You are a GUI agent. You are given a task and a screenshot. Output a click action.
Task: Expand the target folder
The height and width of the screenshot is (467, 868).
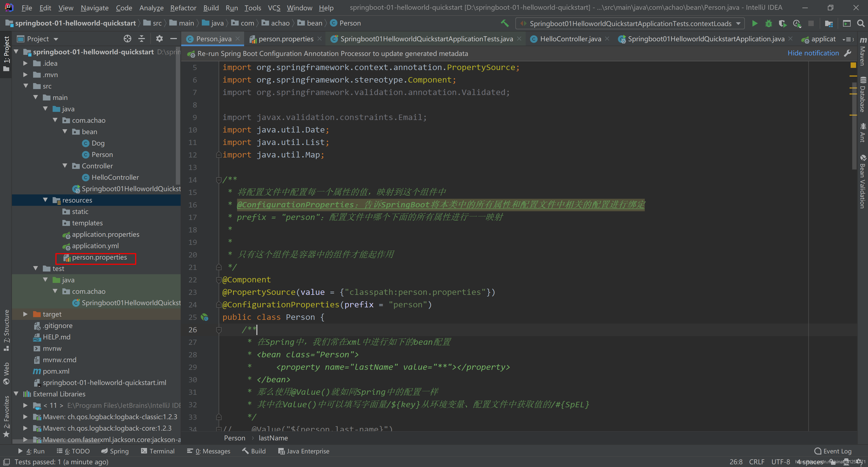pyautogui.click(x=25, y=314)
